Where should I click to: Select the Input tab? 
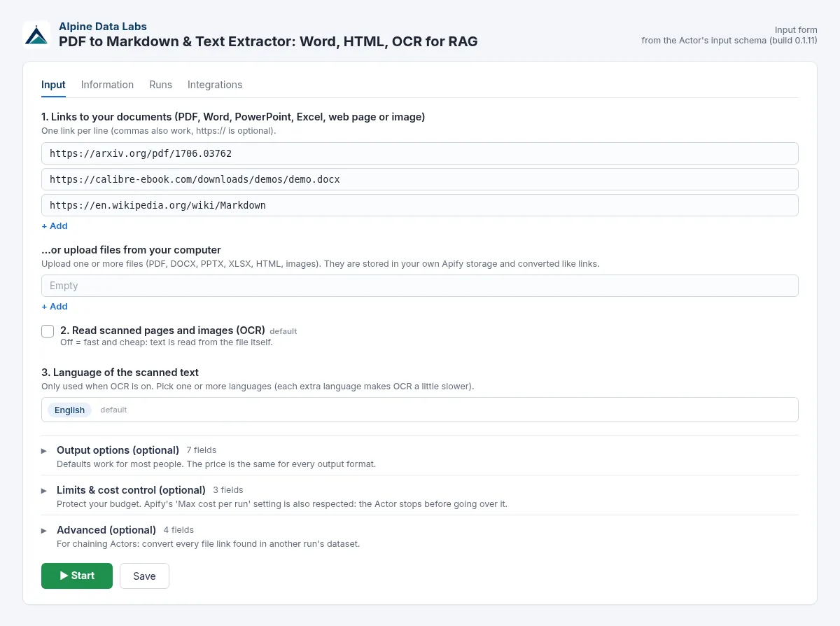click(53, 85)
